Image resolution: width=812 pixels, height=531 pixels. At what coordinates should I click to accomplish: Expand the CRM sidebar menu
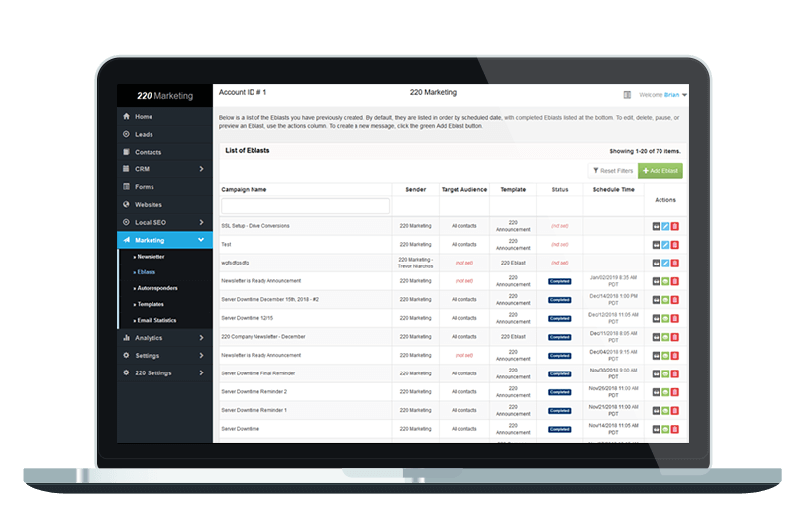tap(163, 169)
